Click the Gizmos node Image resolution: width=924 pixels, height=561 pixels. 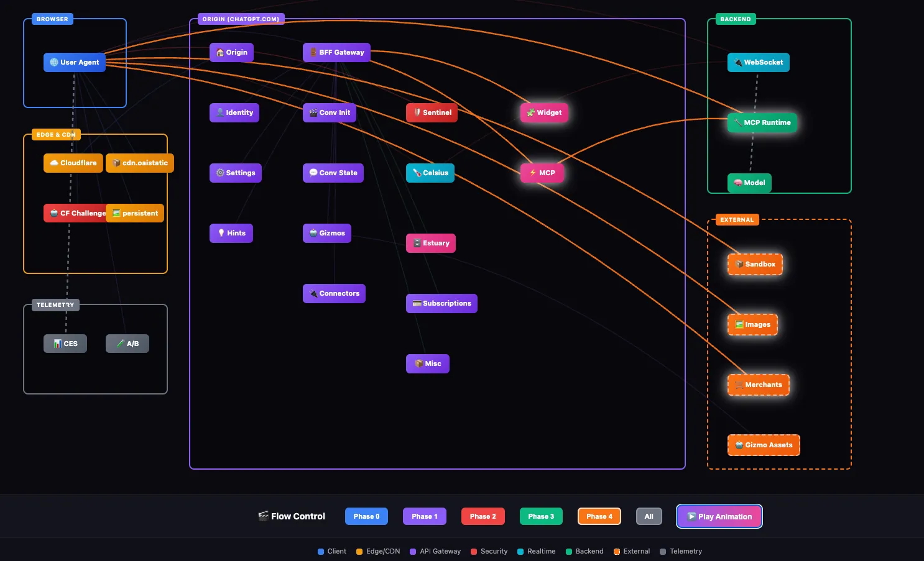point(327,233)
